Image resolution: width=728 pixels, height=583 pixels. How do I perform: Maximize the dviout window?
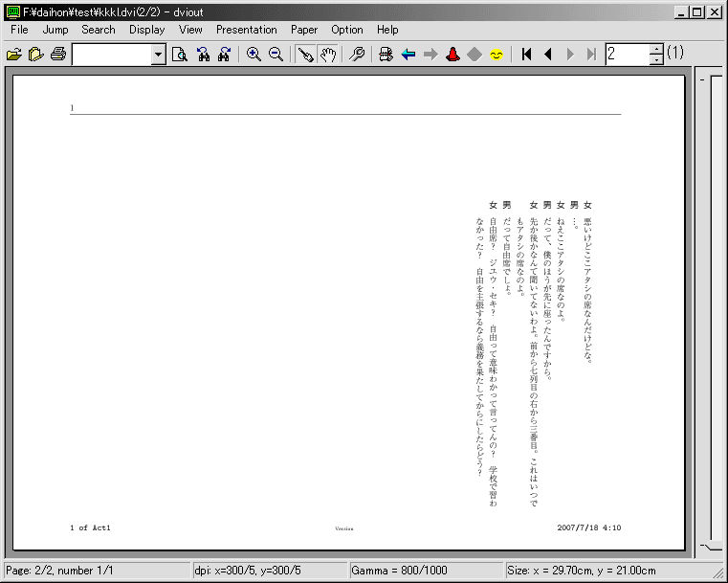[696, 12]
